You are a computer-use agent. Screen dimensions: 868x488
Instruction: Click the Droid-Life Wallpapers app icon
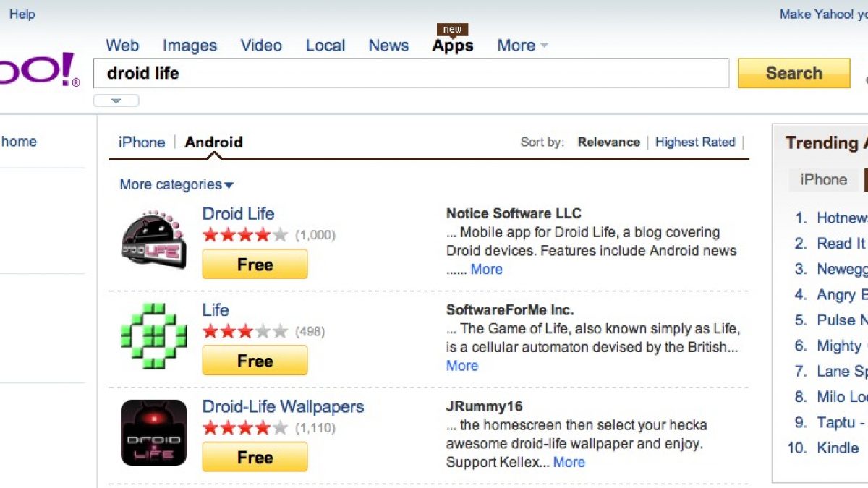(x=153, y=432)
